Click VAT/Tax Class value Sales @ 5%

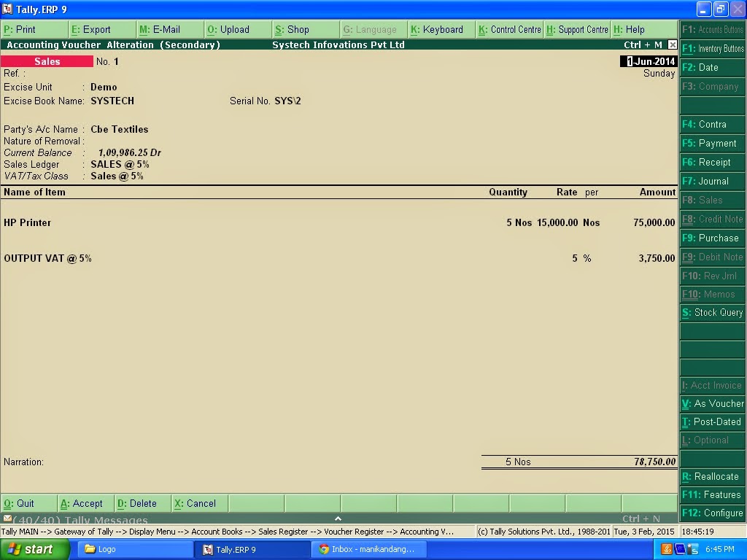(117, 176)
